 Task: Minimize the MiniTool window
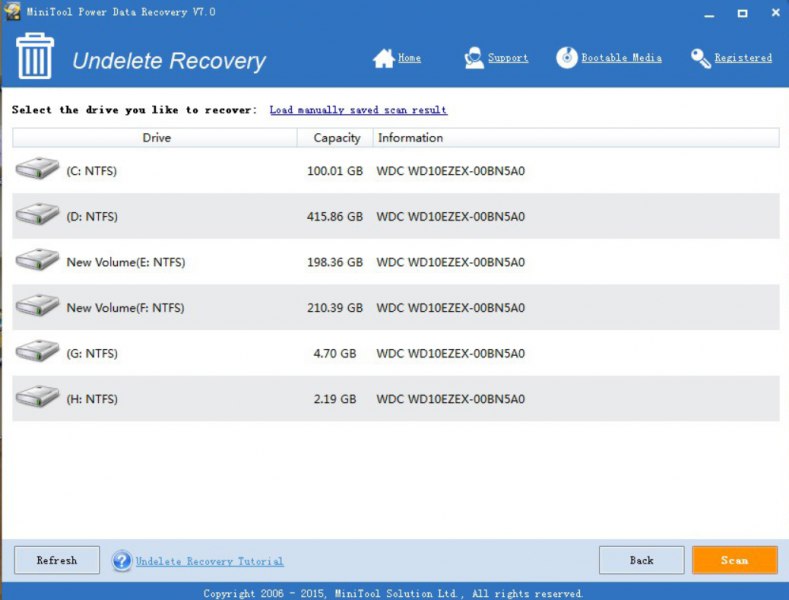pos(709,14)
